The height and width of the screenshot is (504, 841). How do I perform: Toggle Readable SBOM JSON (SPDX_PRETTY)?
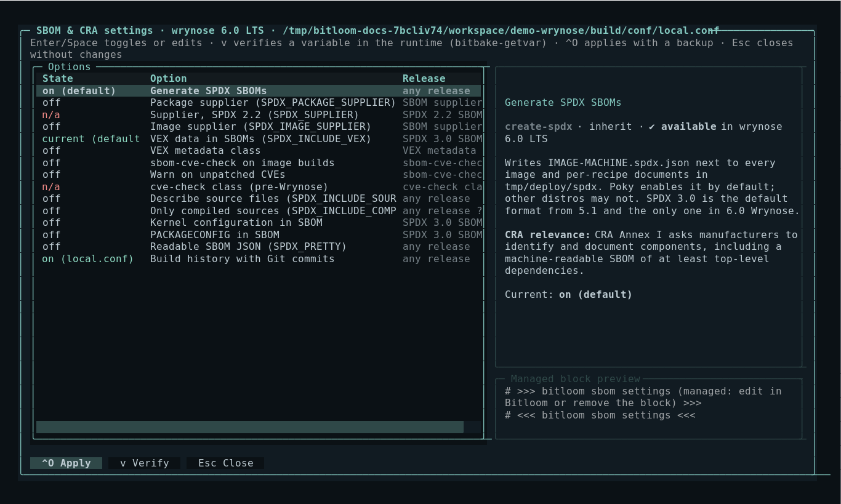(259, 247)
